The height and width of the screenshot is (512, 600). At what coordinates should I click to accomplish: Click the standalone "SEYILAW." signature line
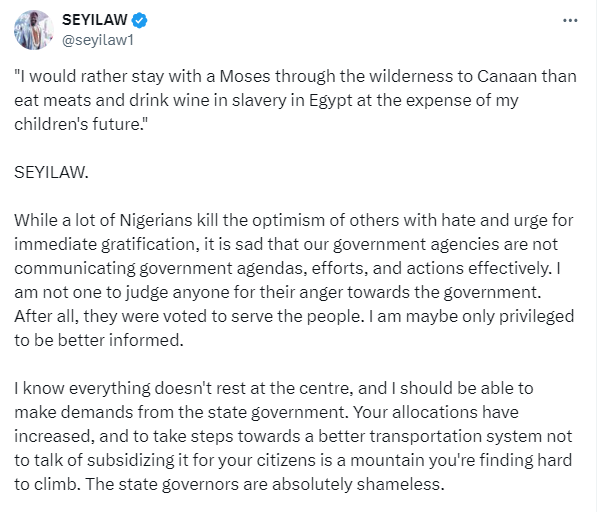52,172
